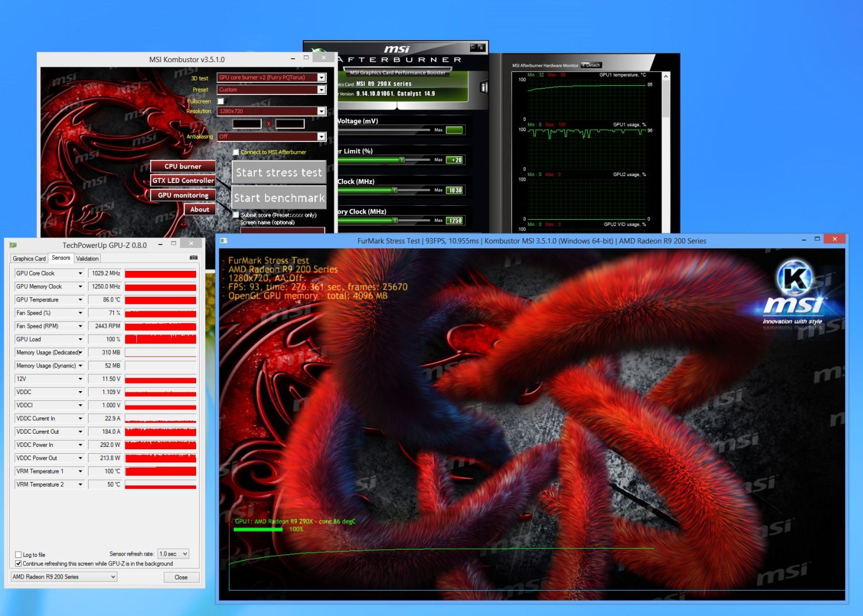Click the GPU-Z screenshot camera icon

[194, 258]
